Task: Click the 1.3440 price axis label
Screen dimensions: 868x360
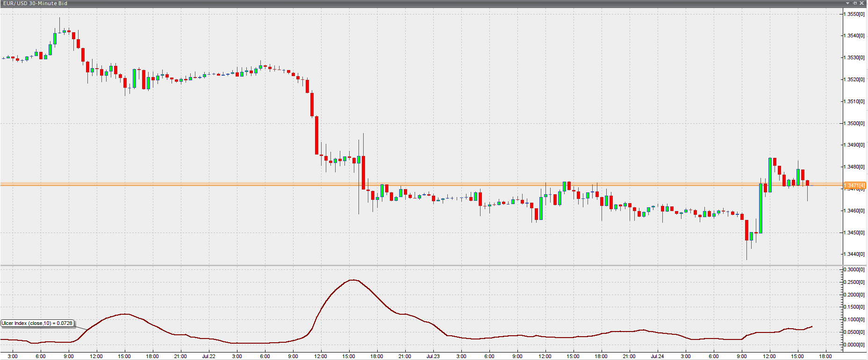Action: (854, 254)
